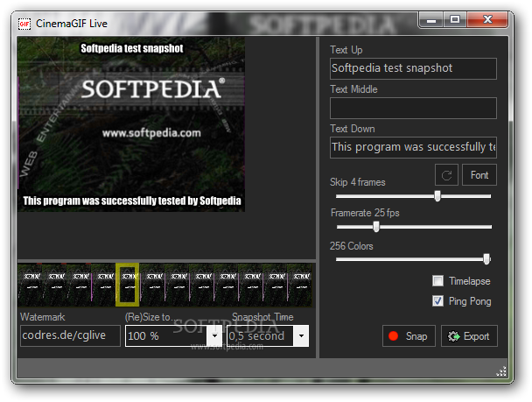Close the CinemaGIF Live window
Screen dimensions: 532x402
[x=487, y=19]
